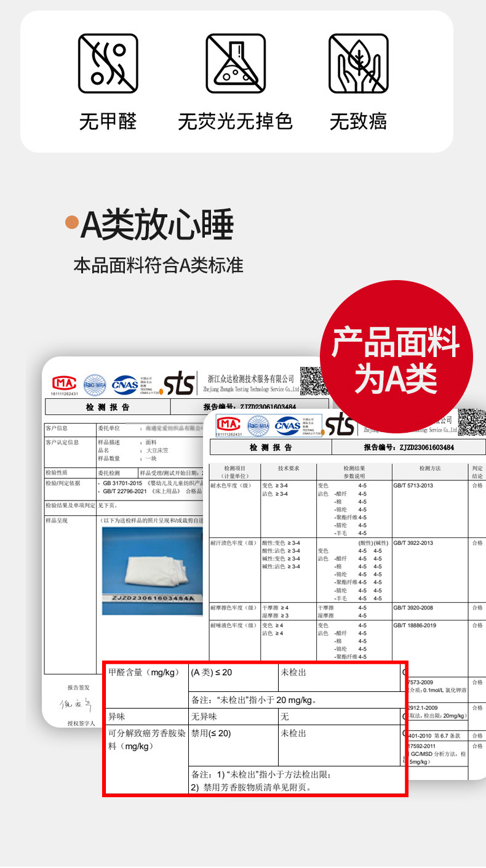Click the red circle badge 产品面料为A类
This screenshot has height=868, width=486.
(x=396, y=357)
